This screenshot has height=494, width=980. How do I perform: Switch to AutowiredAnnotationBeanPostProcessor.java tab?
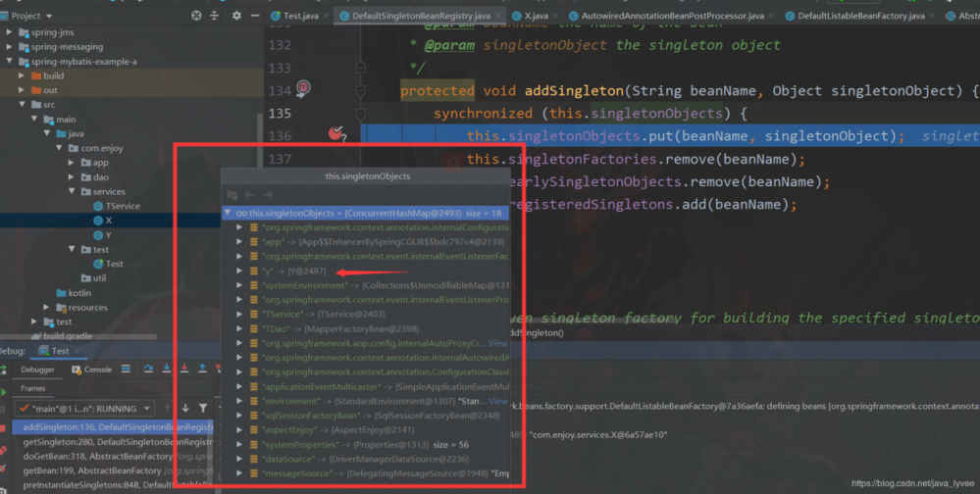(x=673, y=16)
